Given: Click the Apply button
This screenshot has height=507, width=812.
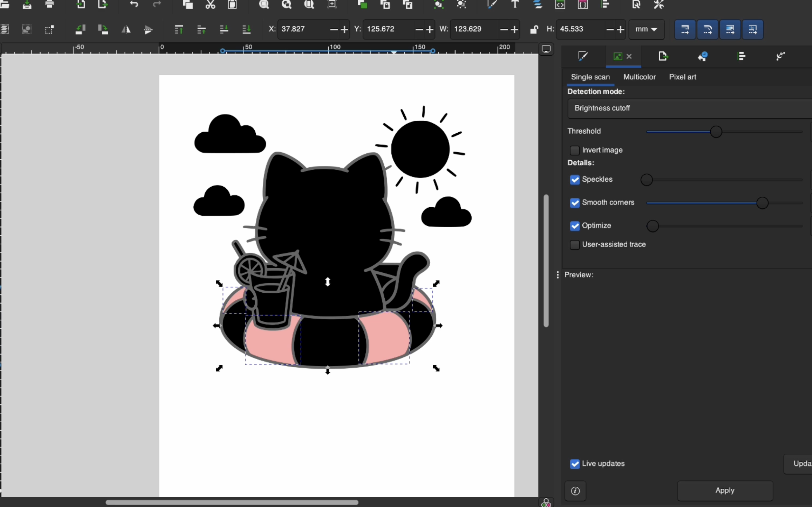Looking at the screenshot, I should (725, 490).
